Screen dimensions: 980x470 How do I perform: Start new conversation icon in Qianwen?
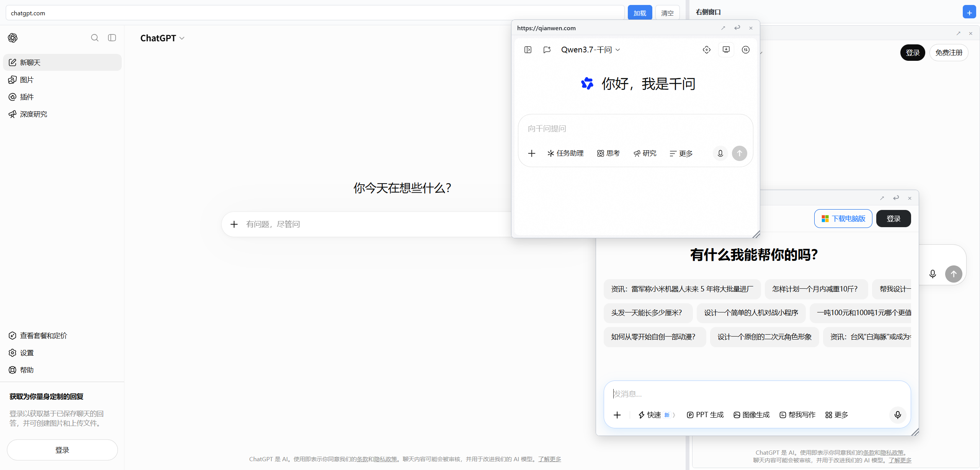(x=547, y=50)
